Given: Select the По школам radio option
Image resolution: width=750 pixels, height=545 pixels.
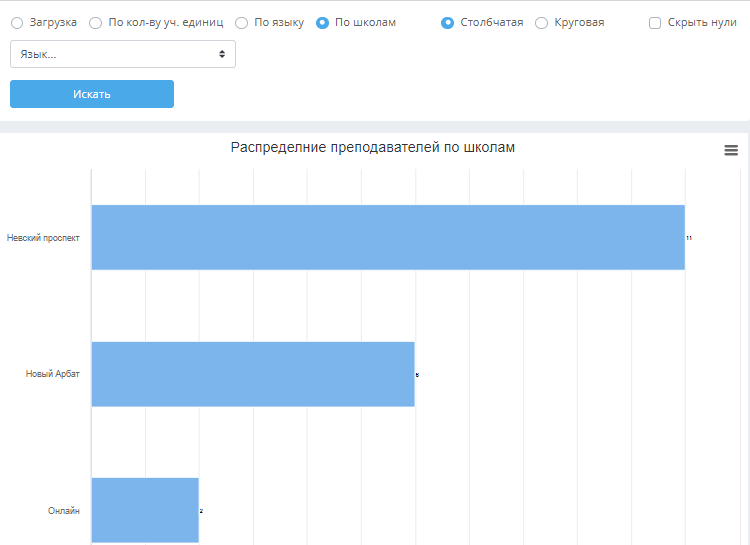Looking at the screenshot, I should pos(322,23).
